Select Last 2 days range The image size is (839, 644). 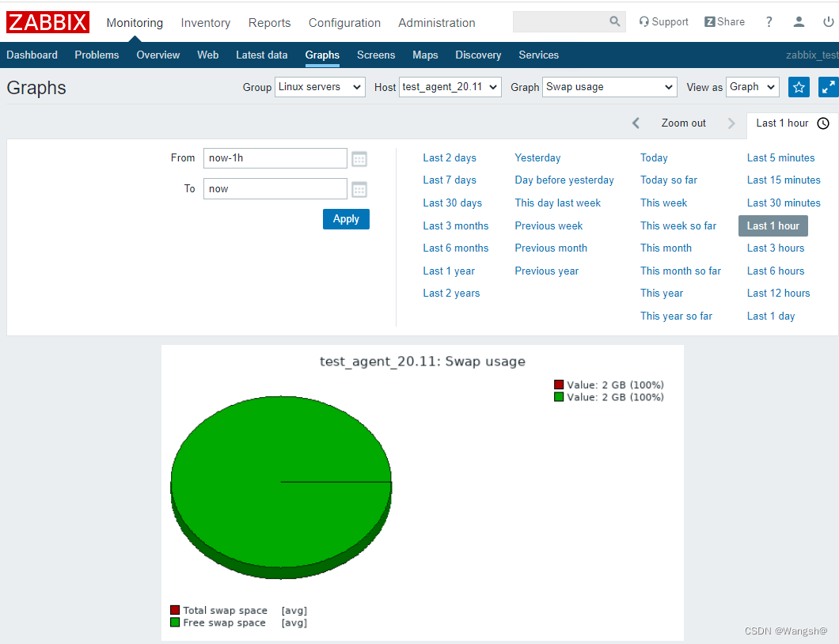click(x=450, y=157)
